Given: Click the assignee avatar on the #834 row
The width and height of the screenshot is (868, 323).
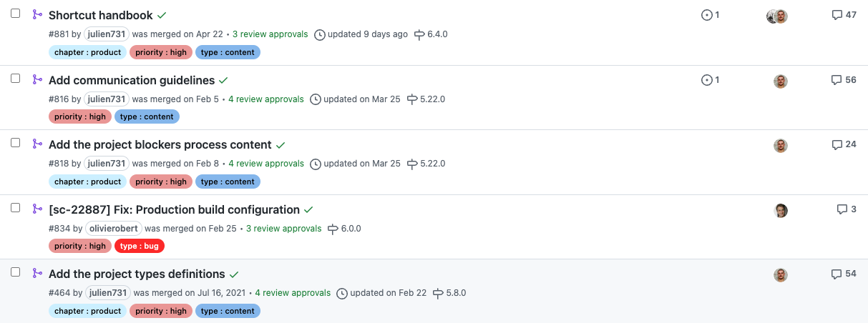Looking at the screenshot, I should 781,210.
